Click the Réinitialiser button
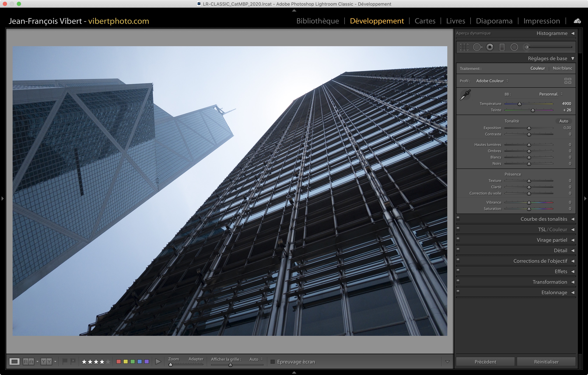Screen dimensions: 588x375 546,362
